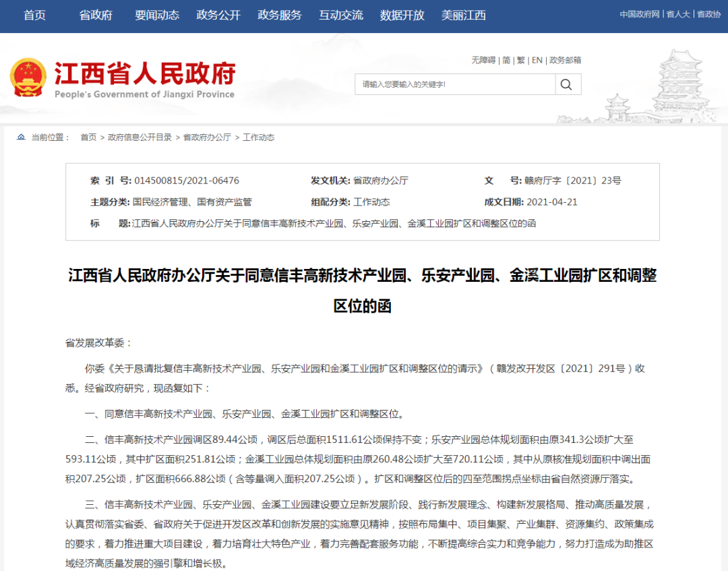Open the 政务公开 navigation menu
The width and height of the screenshot is (728, 571).
pyautogui.click(x=218, y=16)
